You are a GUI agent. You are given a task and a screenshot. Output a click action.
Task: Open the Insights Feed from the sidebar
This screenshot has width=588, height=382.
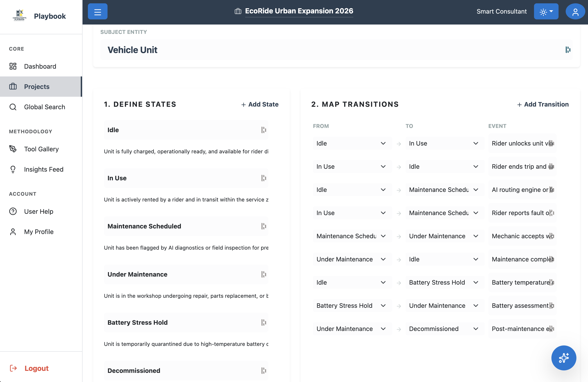click(43, 169)
